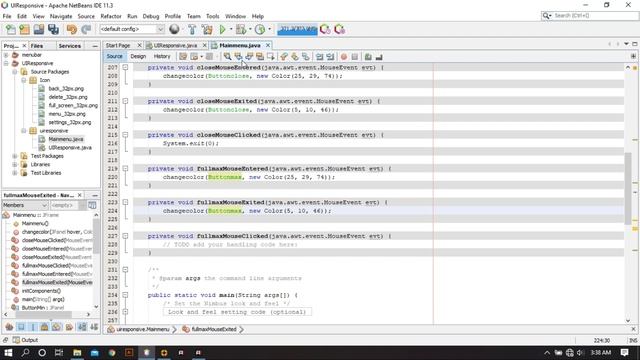640x360 pixels.
Task: Expand the menubar project node
Action: point(6,55)
